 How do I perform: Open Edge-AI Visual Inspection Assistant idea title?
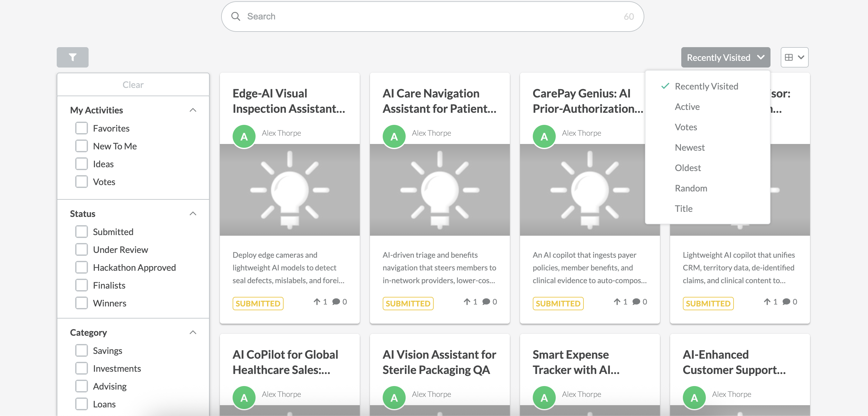coord(289,101)
